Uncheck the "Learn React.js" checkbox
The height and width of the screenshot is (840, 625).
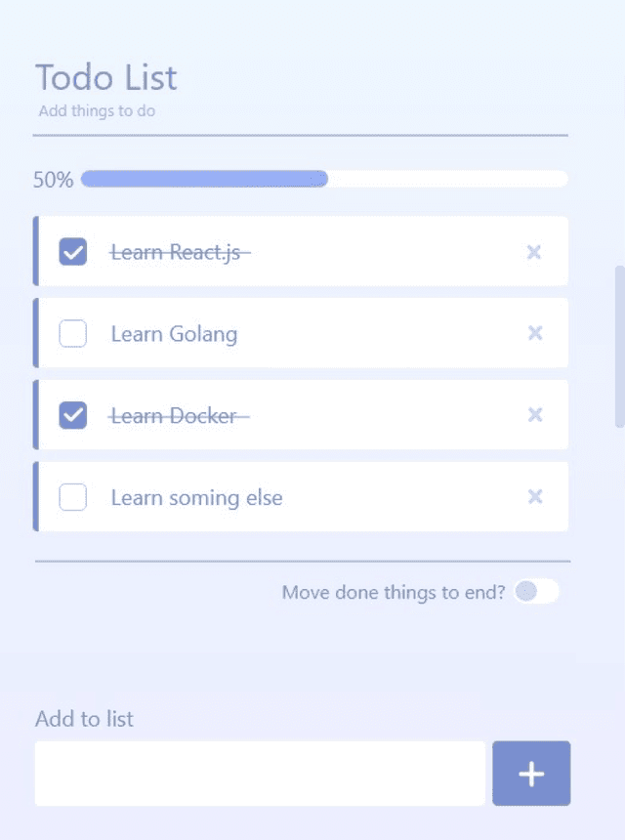(72, 251)
